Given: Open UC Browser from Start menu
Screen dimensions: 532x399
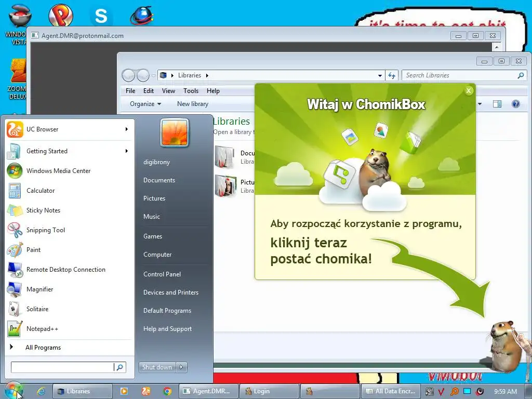Looking at the screenshot, I should coord(70,129).
